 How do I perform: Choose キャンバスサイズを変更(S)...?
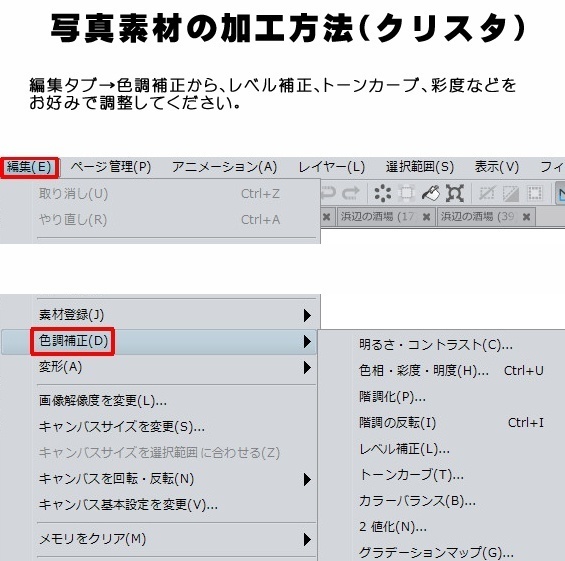(160, 427)
